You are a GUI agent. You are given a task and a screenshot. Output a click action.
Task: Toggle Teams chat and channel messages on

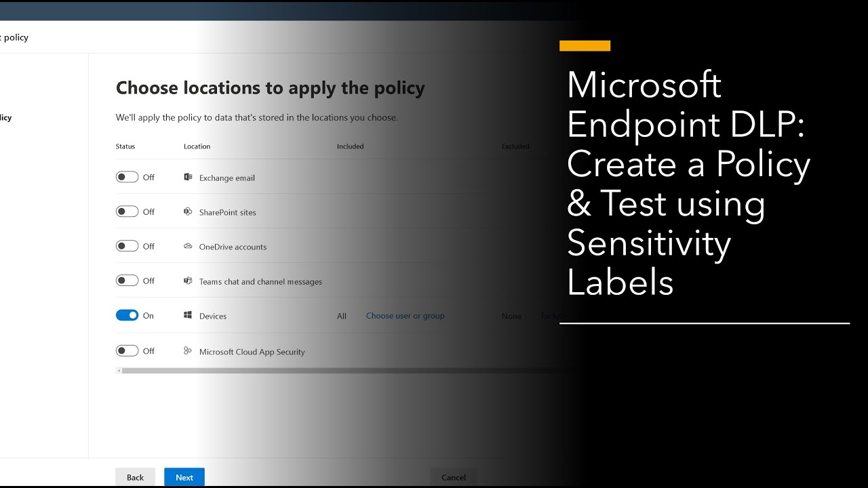(127, 281)
